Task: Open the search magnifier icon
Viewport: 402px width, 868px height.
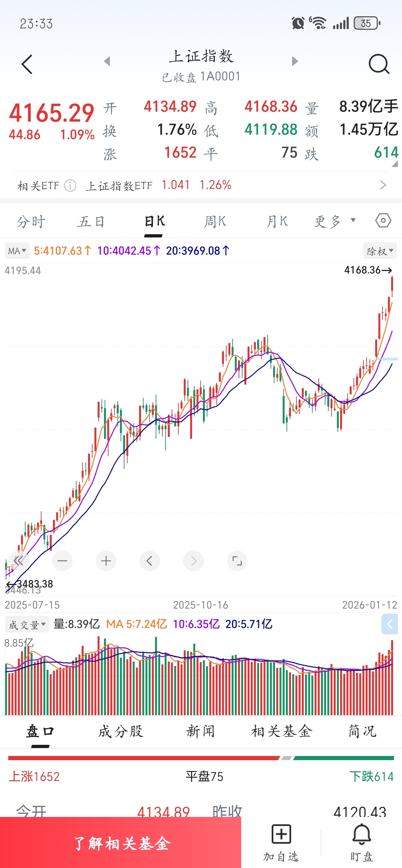Action: coord(379,64)
